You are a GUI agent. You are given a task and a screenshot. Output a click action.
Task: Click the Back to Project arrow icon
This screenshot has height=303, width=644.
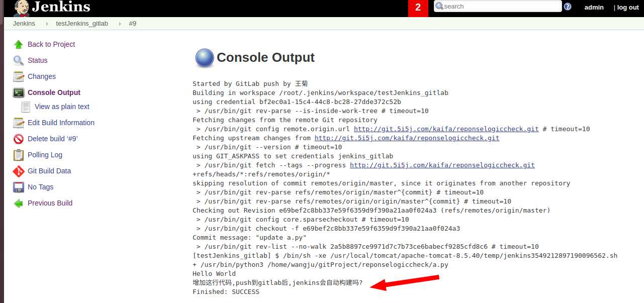click(19, 44)
